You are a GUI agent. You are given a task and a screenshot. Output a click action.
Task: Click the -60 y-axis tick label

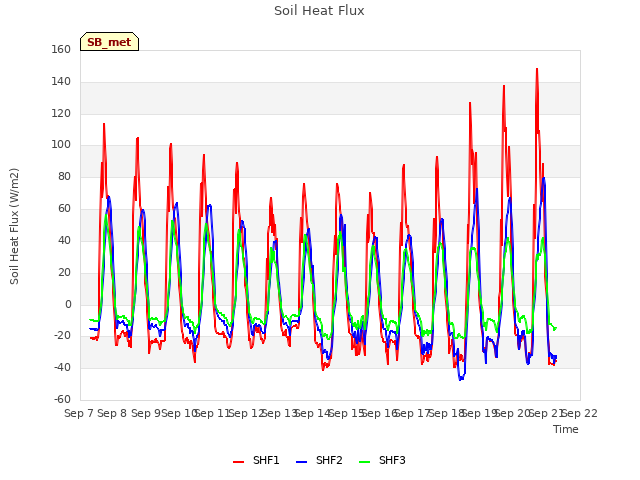point(62,399)
